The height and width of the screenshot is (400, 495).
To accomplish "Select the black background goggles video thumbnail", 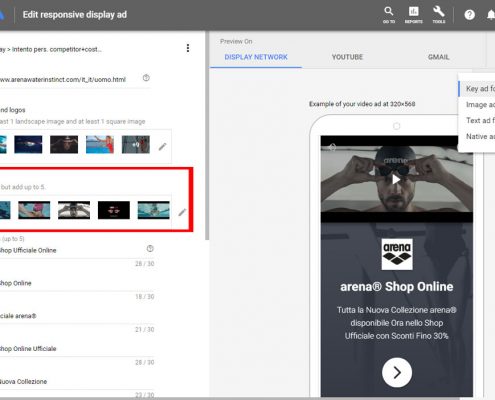I will point(114,210).
